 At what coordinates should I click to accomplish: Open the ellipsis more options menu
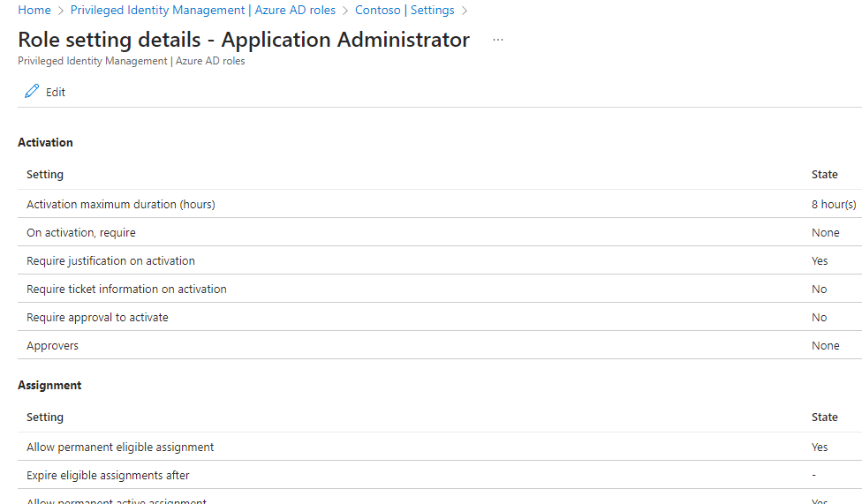(497, 40)
